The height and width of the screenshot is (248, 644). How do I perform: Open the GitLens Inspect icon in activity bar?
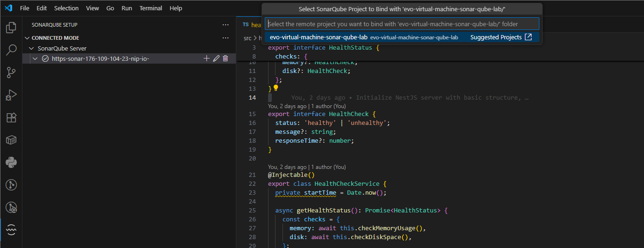pos(11,207)
